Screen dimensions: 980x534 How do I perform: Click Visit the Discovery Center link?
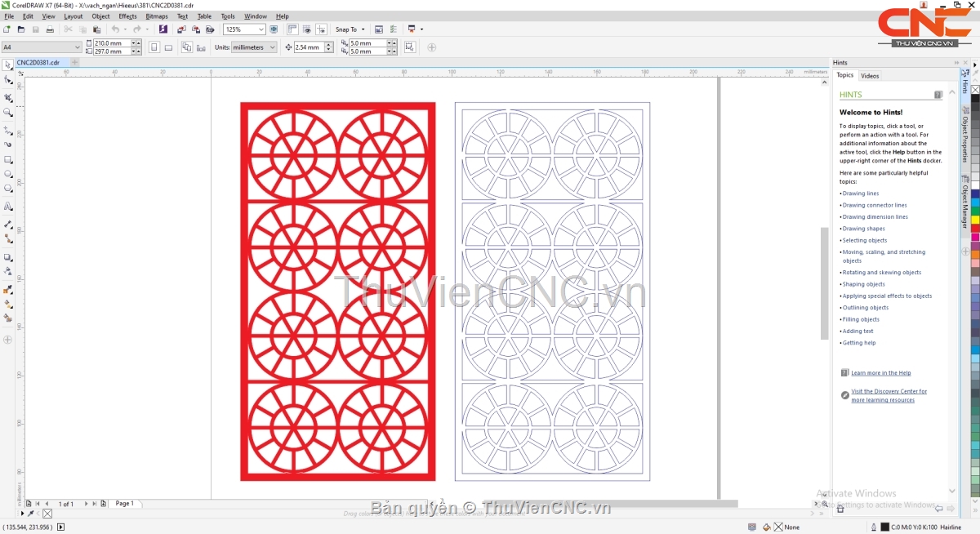coord(889,396)
